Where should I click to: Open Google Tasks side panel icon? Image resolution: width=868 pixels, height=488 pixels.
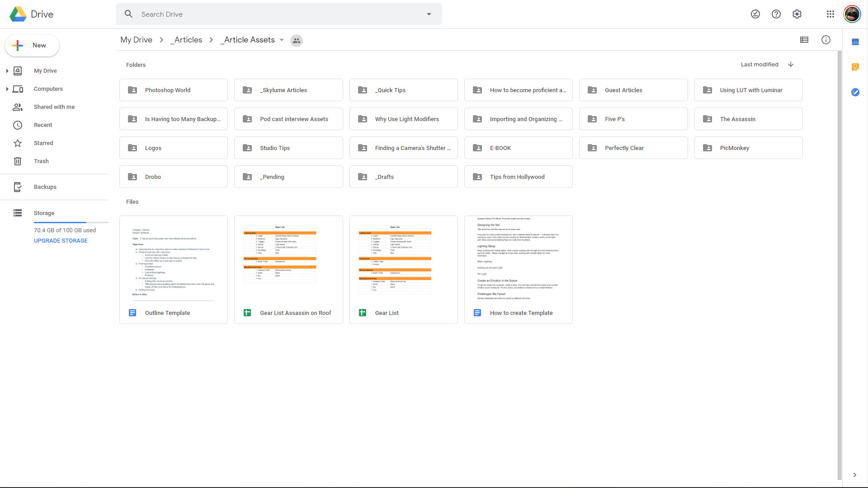tap(855, 92)
